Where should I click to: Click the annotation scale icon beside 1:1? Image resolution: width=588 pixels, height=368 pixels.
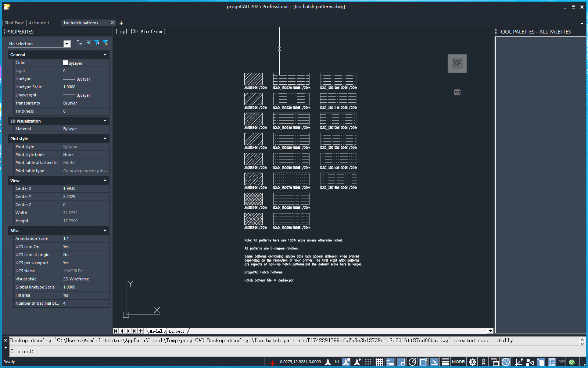coord(328,362)
